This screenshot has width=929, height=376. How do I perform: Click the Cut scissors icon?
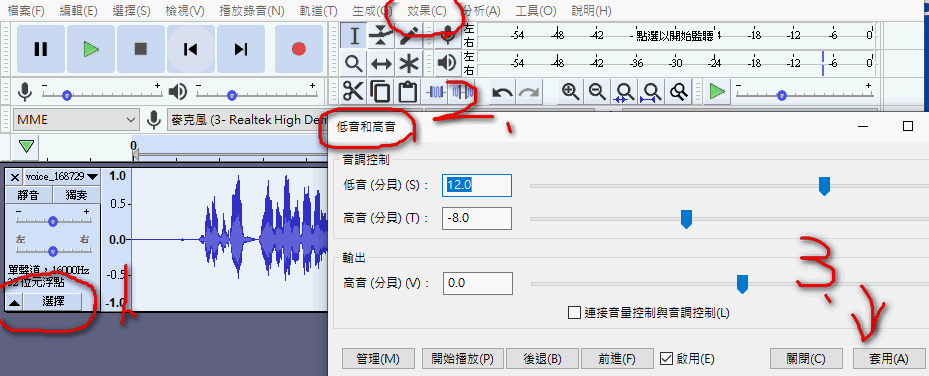tap(353, 92)
